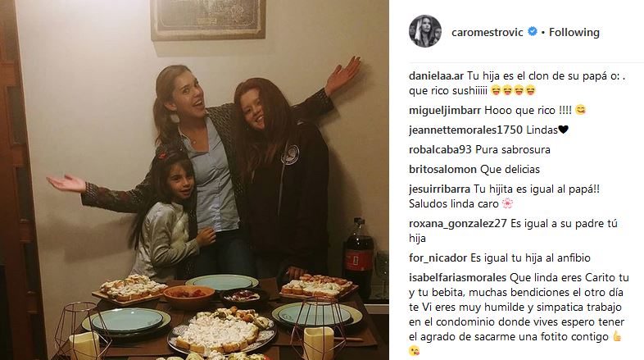Image resolution: width=644 pixels, height=360 pixels.
Task: Visit jeannettemorales1750 profile
Action: tap(465, 130)
